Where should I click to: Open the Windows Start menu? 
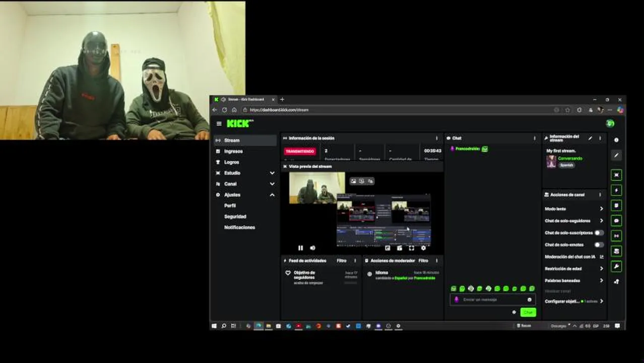click(214, 326)
